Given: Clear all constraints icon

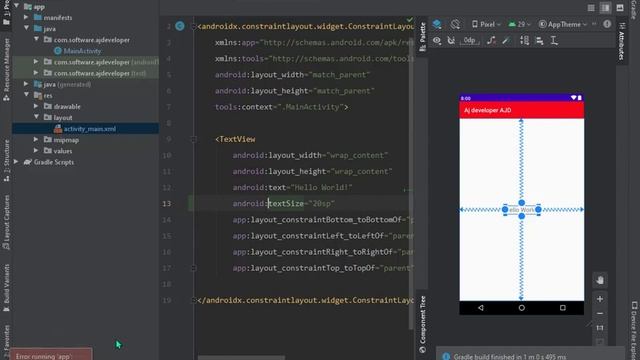Looking at the screenshot, I should click(x=491, y=40).
